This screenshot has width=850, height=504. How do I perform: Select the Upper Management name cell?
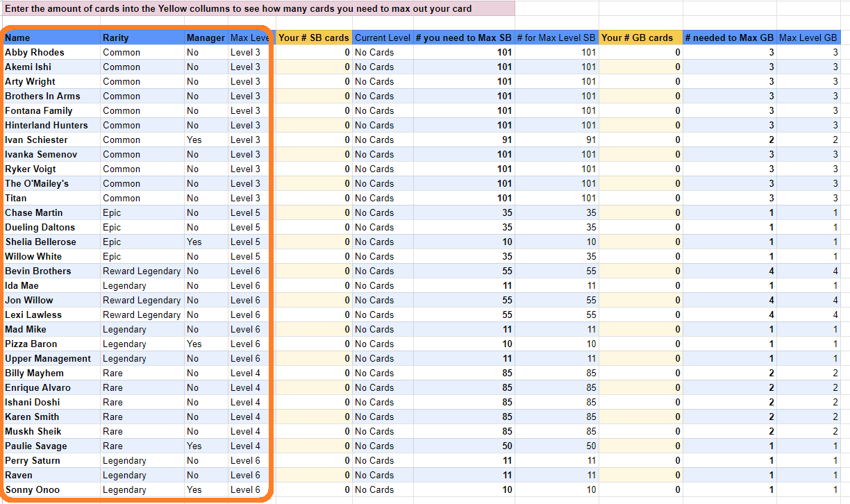pos(52,358)
